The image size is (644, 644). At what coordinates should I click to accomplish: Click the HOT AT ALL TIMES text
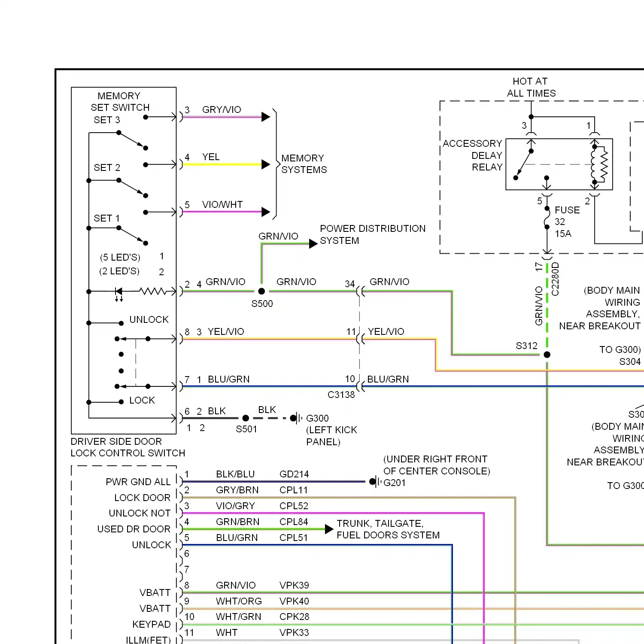click(x=531, y=87)
